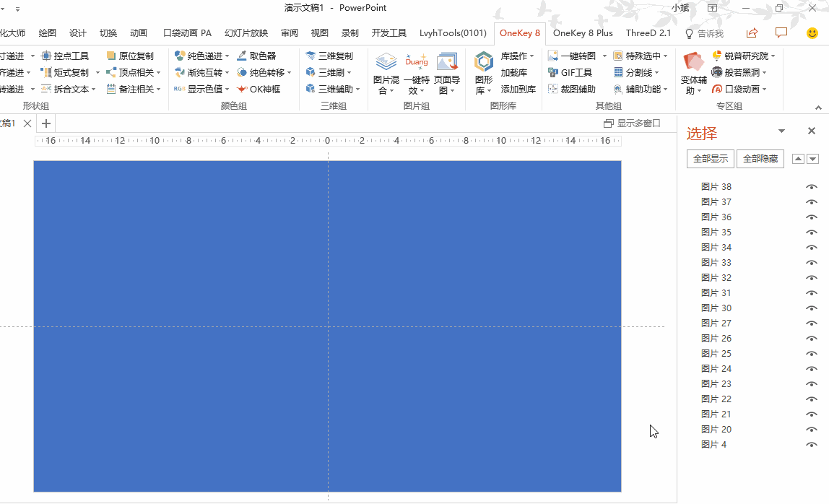Viewport: 829px width, 504px height.
Task: Select 图片 27 in the selection list
Action: click(716, 323)
